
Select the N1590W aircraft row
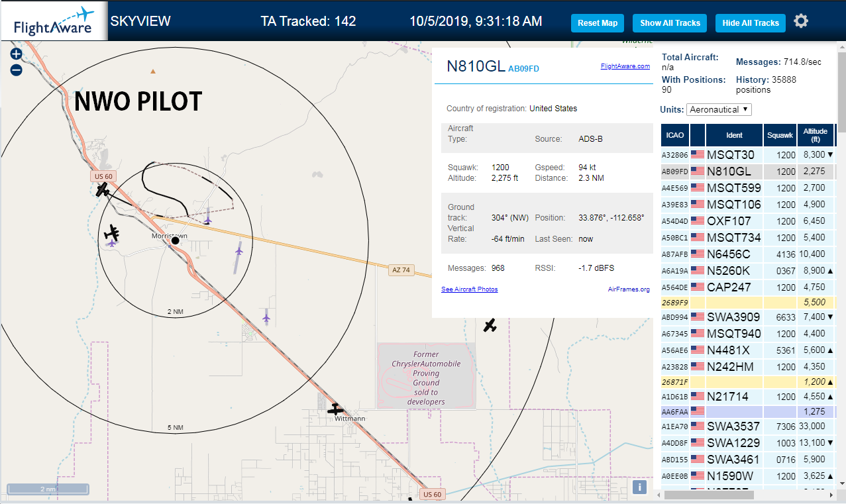[748, 476]
